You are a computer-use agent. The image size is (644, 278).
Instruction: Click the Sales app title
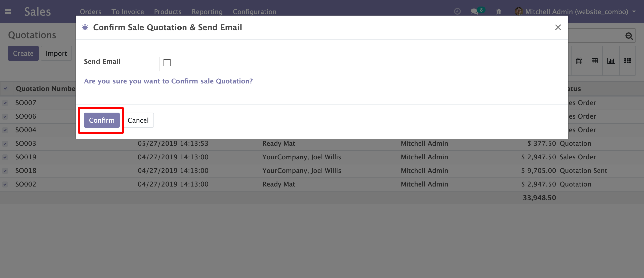pos(37,12)
